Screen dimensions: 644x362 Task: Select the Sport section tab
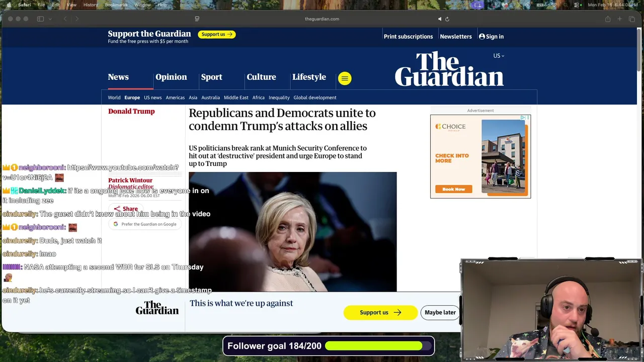click(211, 77)
